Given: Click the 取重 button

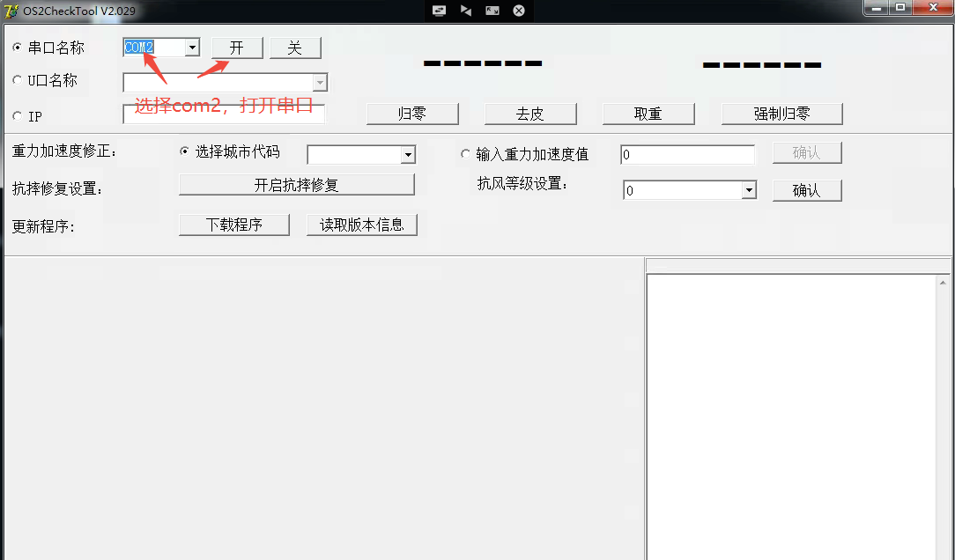Looking at the screenshot, I should click(648, 114).
